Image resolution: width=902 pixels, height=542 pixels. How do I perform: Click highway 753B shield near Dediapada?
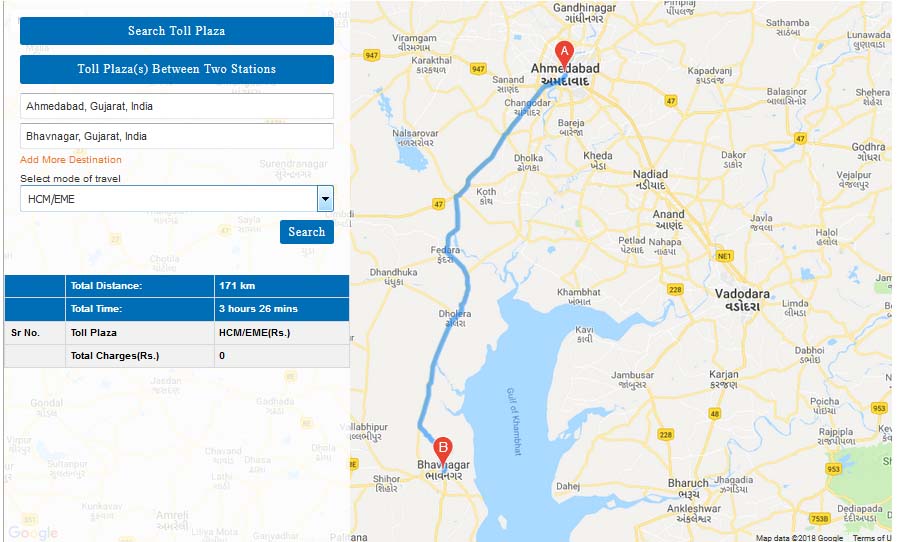click(819, 518)
